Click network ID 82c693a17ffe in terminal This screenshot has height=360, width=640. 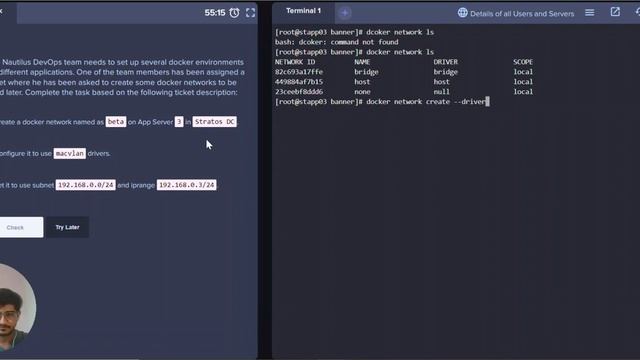tap(299, 72)
